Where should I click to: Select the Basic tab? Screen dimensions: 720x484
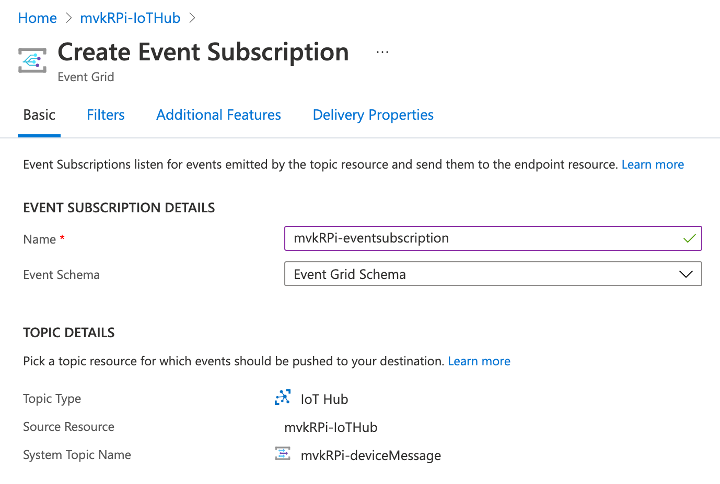(x=39, y=115)
